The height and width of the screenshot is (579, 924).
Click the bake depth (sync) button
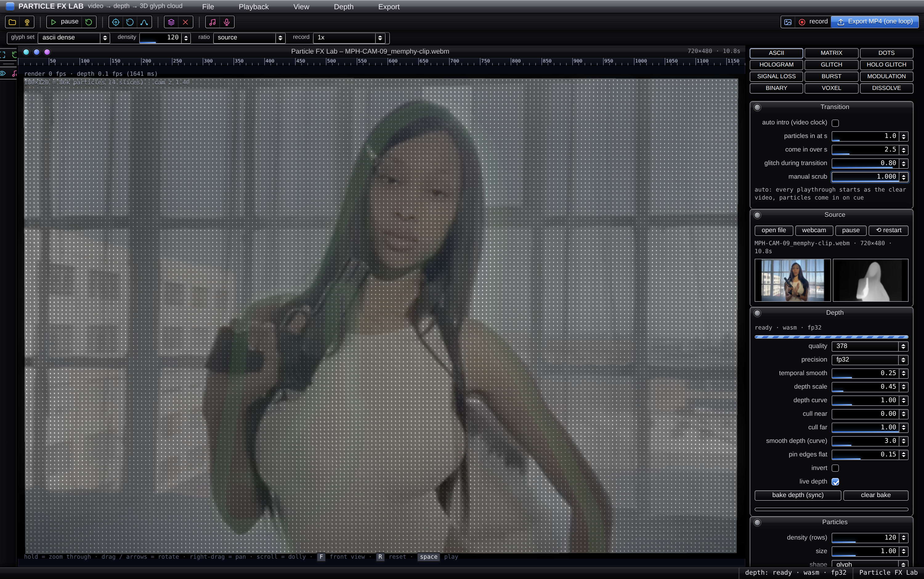pyautogui.click(x=798, y=495)
